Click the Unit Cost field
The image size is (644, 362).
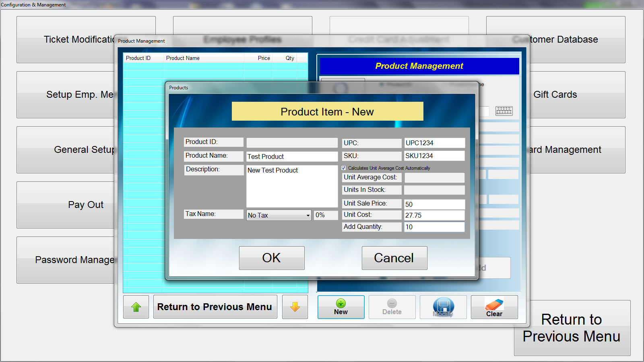point(434,215)
